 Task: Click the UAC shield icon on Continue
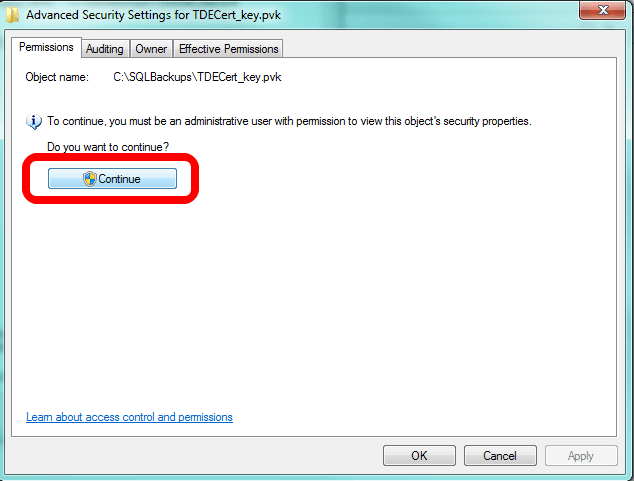[90, 179]
